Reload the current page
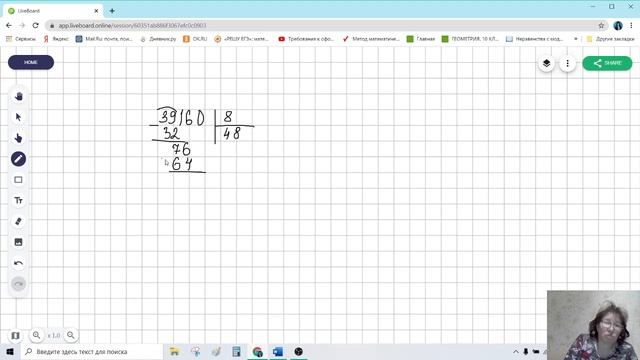Screen dimensions: 640x360 36,25
